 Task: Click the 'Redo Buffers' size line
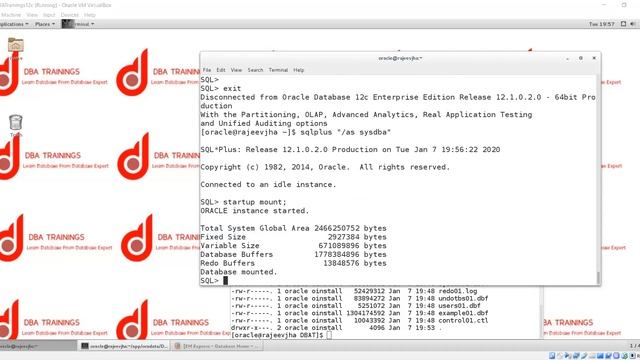pyautogui.click(x=293, y=263)
